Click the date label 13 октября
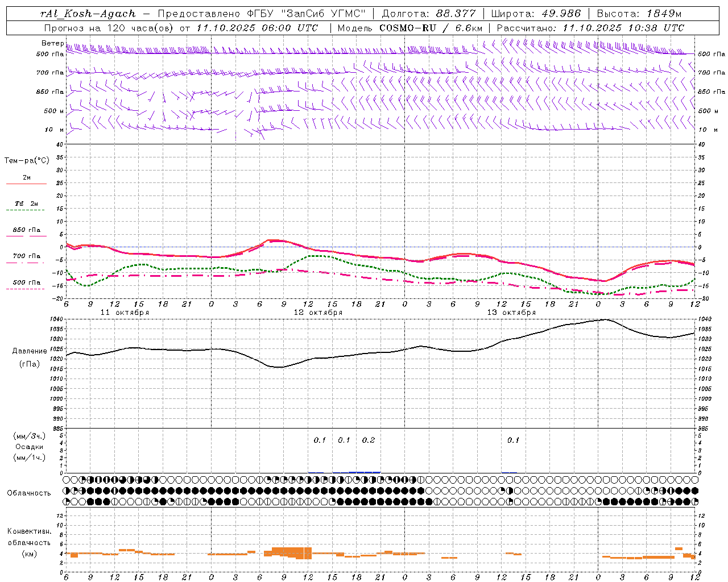728x582 pixels. pyautogui.click(x=511, y=313)
